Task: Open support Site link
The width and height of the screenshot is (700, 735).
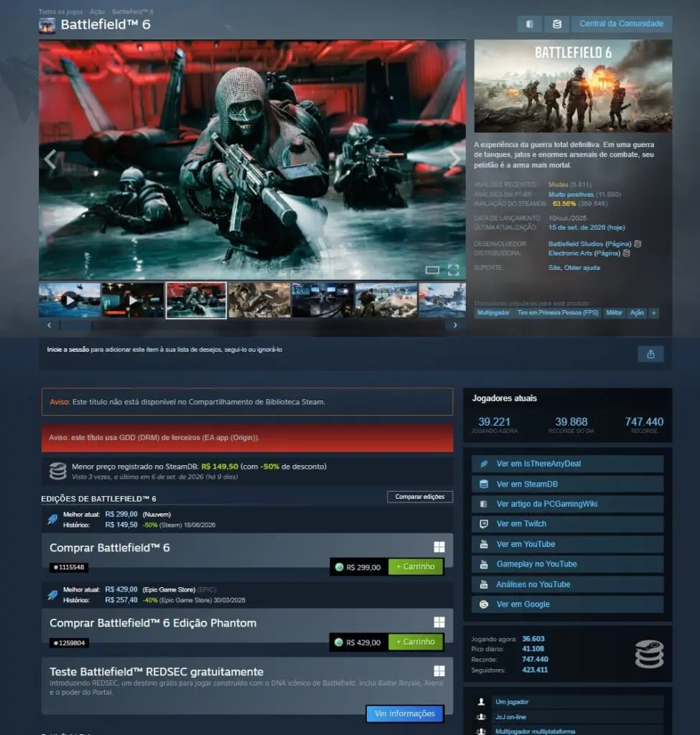Action: (554, 268)
